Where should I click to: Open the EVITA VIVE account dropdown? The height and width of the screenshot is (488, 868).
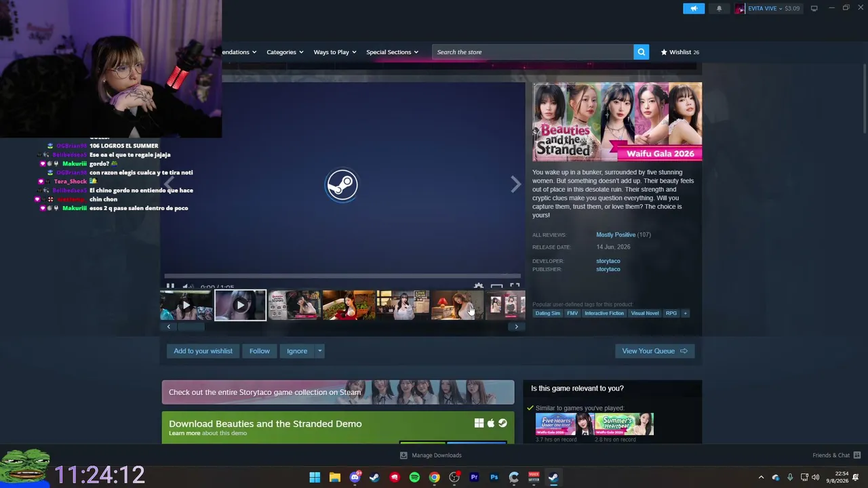(768, 8)
